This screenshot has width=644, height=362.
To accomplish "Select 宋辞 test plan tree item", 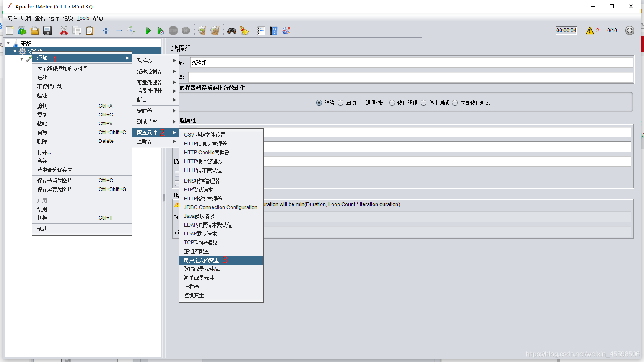I will [x=26, y=43].
